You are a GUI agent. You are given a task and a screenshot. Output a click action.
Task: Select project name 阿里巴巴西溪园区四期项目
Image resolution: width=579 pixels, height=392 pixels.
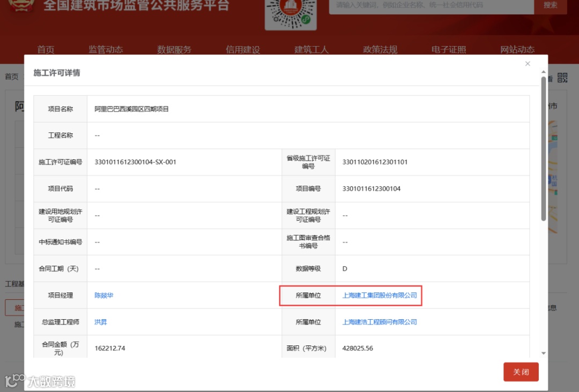131,109
